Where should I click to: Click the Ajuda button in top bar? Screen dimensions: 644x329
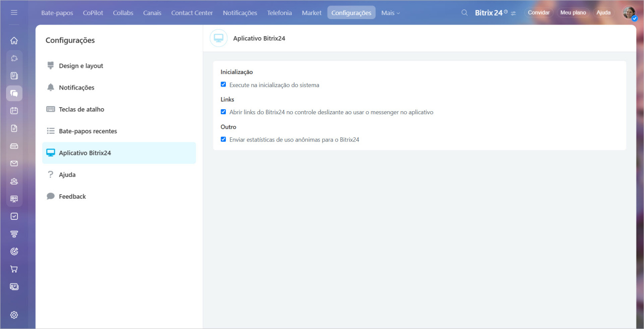coord(603,13)
